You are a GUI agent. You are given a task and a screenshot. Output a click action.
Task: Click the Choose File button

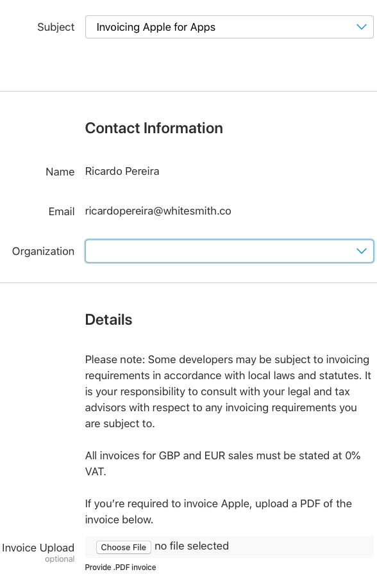click(x=124, y=547)
